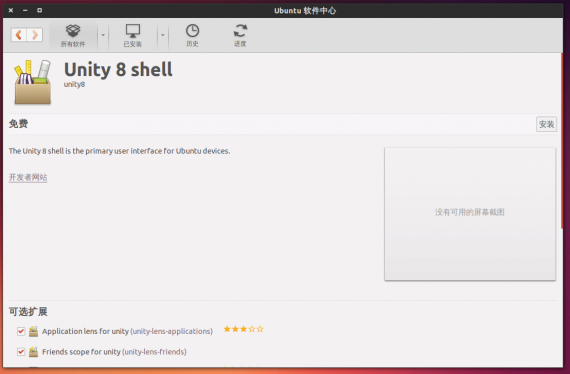This screenshot has width=570, height=374.
Task: Click the 免费 (Free) price label
Action: click(x=18, y=124)
